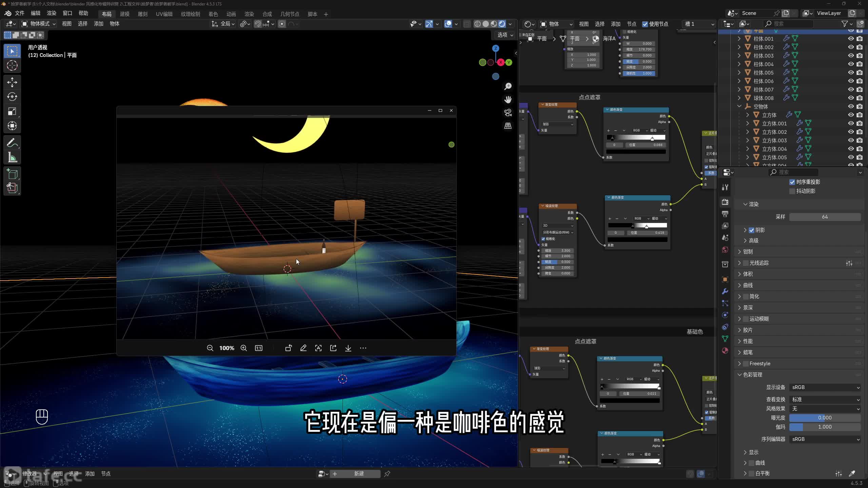Select the Measure tool
This screenshot has height=488, width=868.
click(12, 158)
